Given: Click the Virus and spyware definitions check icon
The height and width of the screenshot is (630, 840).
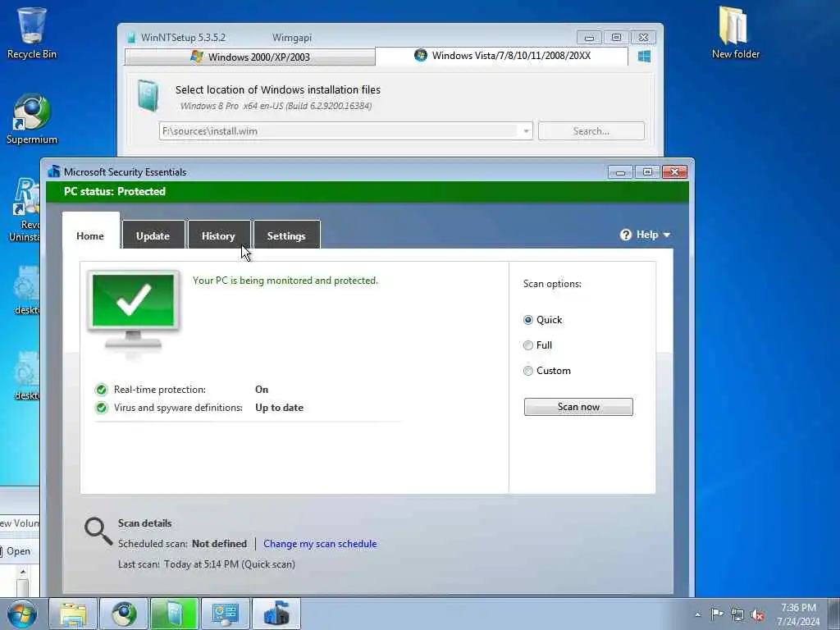Looking at the screenshot, I should point(101,408).
